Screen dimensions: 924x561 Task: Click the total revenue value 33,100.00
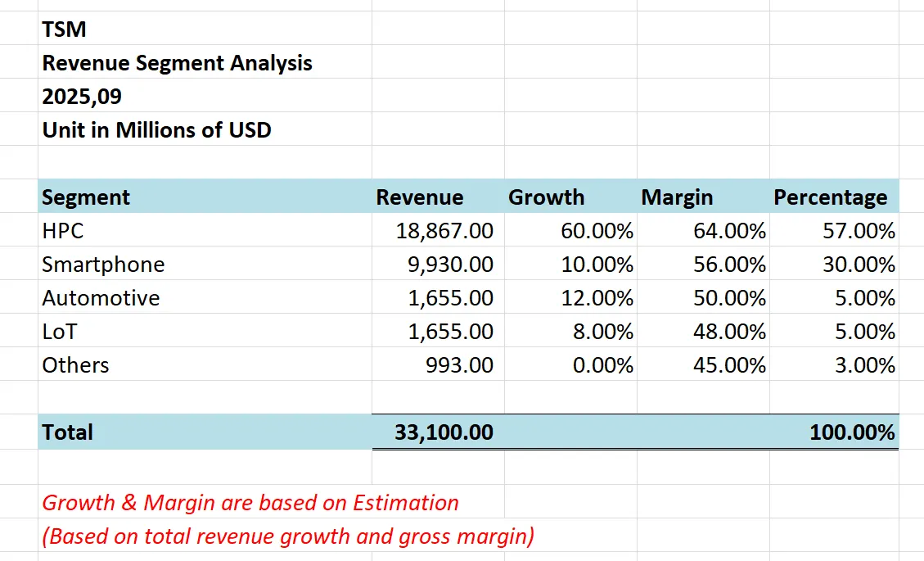[436, 432]
